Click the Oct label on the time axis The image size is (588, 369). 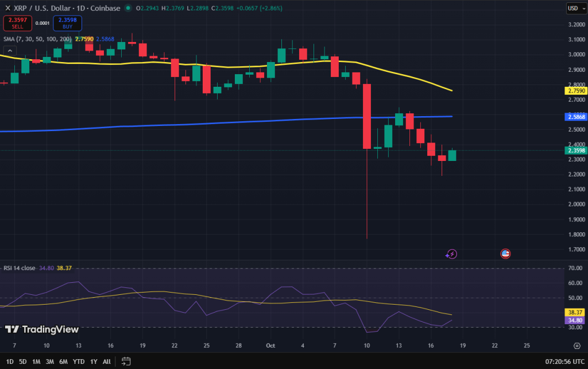pos(270,345)
